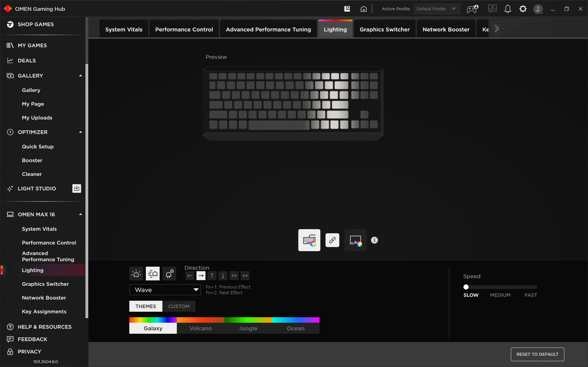Open the remote desktop streaming icon
This screenshot has height=367, width=588.
point(493,8)
